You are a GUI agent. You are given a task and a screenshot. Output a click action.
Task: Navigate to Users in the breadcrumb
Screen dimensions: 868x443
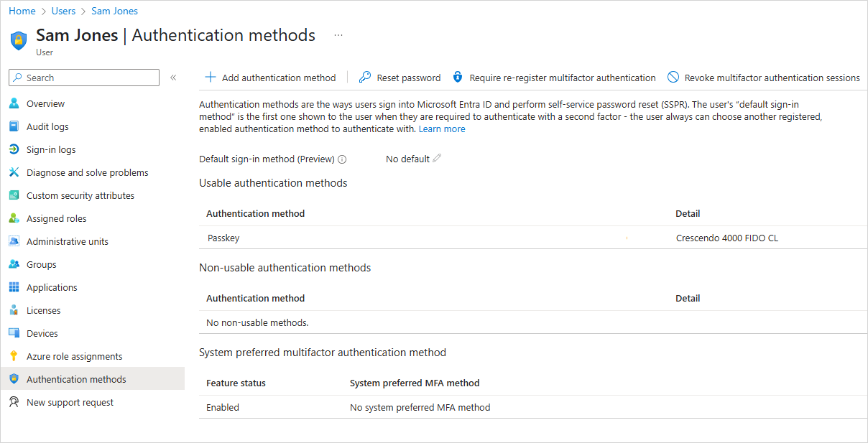coord(63,11)
